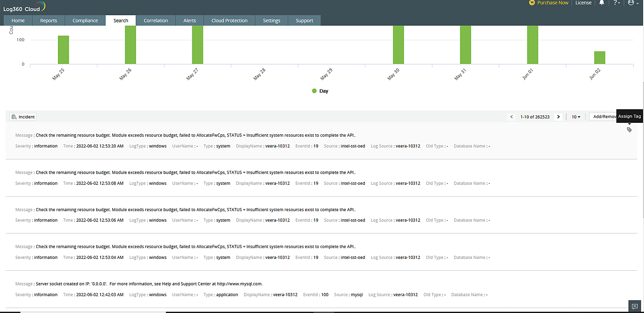Click the 'May 29' axis label
This screenshot has height=313, width=644.
click(327, 74)
